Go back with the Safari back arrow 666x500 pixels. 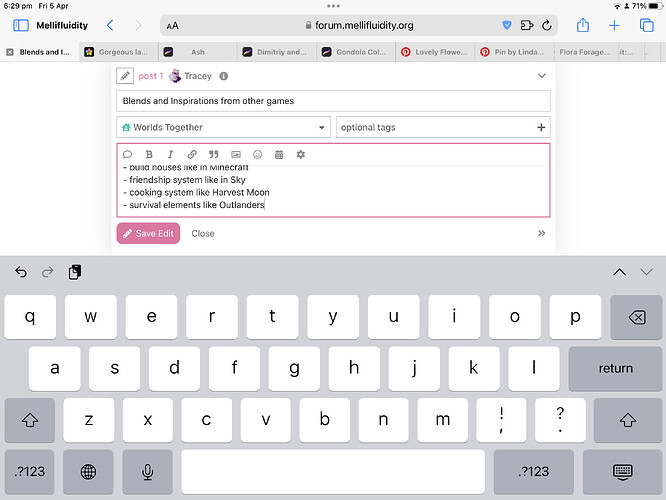point(110,25)
